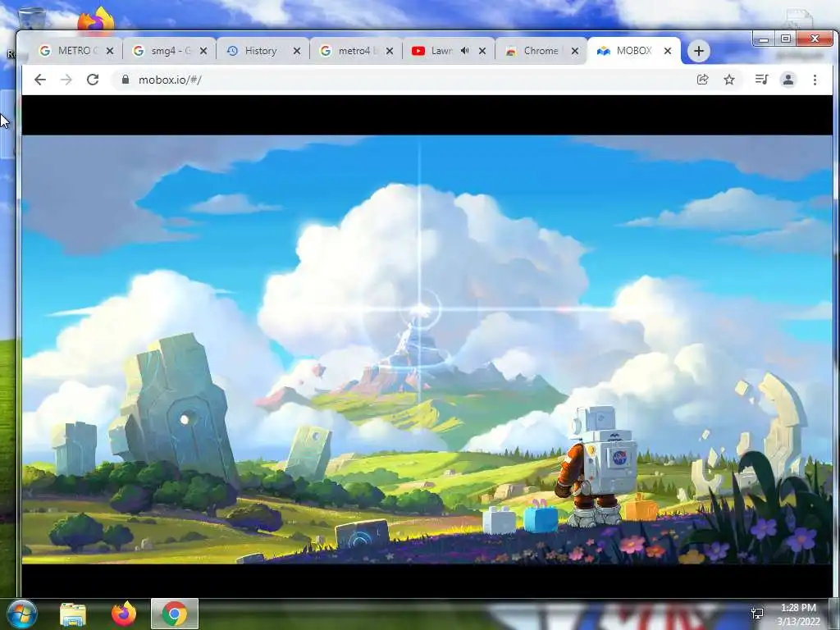
Task: Switch to the METRO Google tab
Action: coord(75,51)
